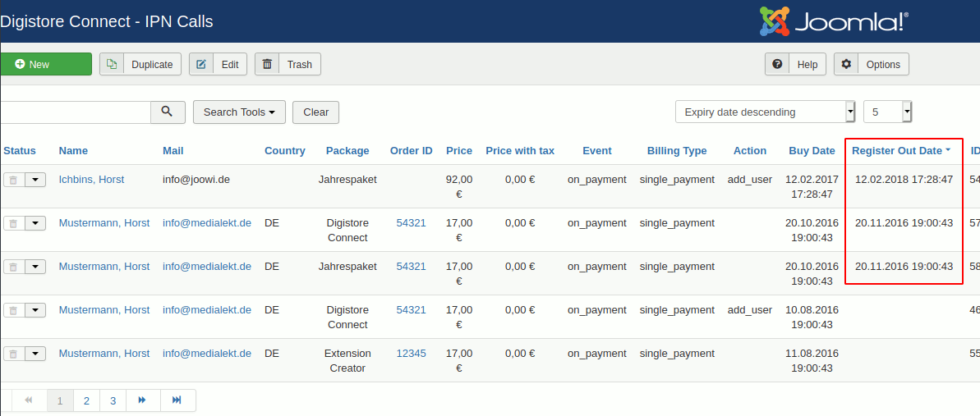The width and height of the screenshot is (980, 416).
Task: Click 12.02.2018 17:28:47 register out date
Action: (904, 179)
